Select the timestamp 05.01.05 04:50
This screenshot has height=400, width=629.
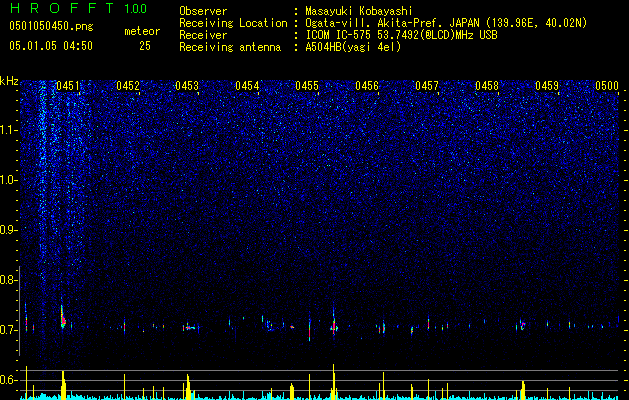click(51, 46)
